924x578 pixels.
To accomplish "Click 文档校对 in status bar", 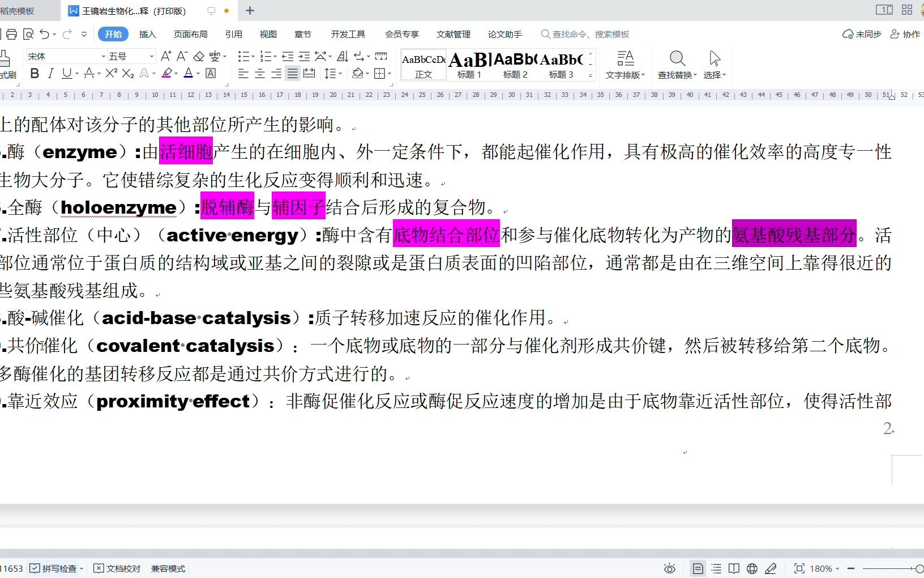I will tap(117, 568).
